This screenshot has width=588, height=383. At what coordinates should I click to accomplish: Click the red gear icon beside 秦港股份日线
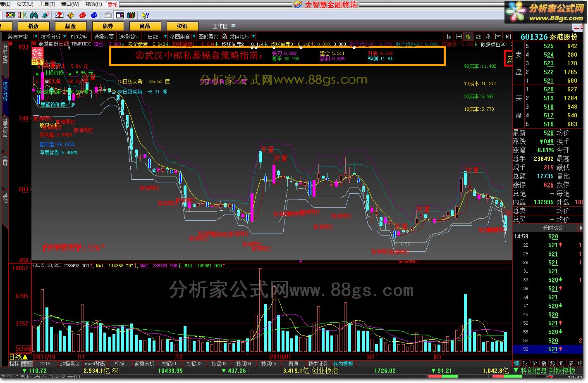[34, 43]
